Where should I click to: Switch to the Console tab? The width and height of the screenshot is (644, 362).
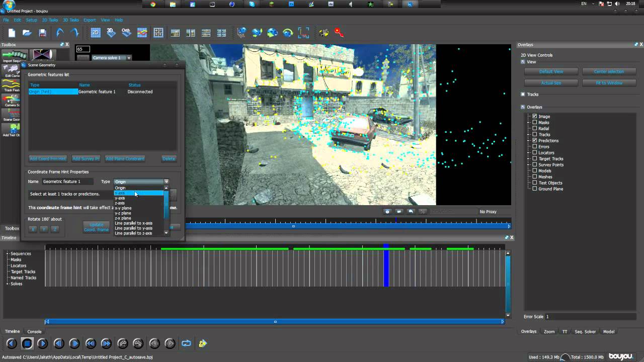[34, 331]
